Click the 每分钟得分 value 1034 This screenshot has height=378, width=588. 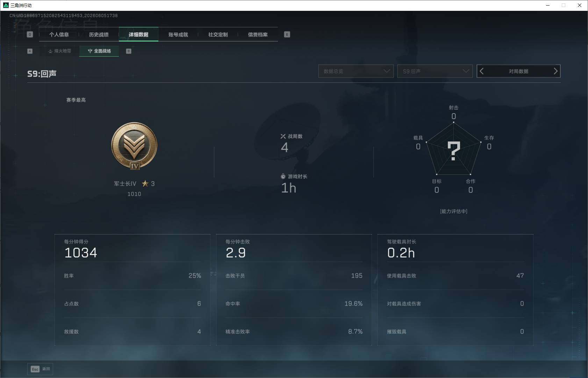81,253
